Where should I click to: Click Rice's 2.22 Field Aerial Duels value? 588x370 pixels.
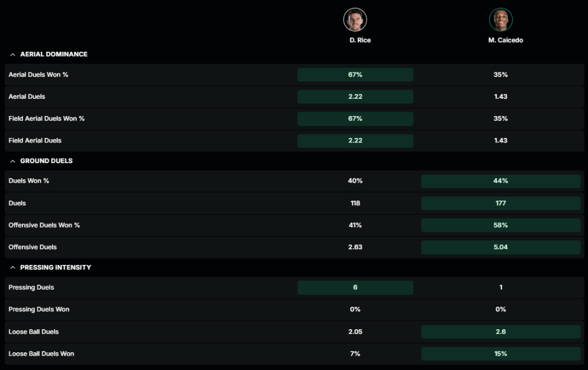(355, 141)
